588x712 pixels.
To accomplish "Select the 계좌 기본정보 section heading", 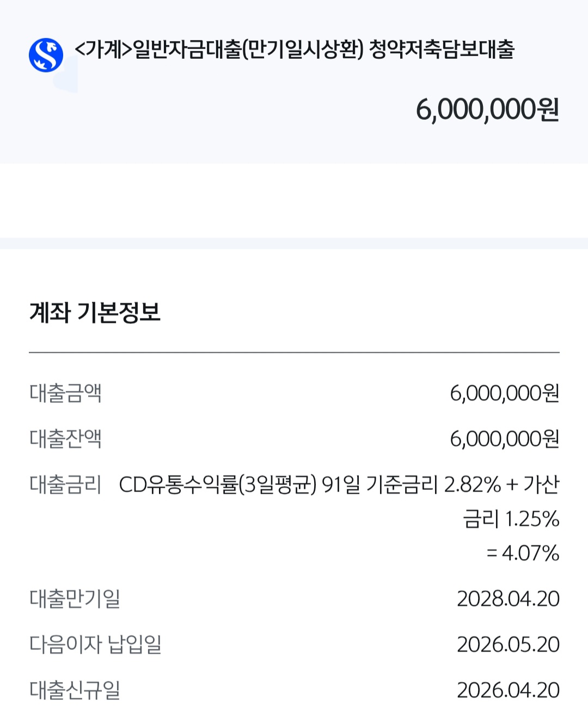I will click(x=95, y=312).
